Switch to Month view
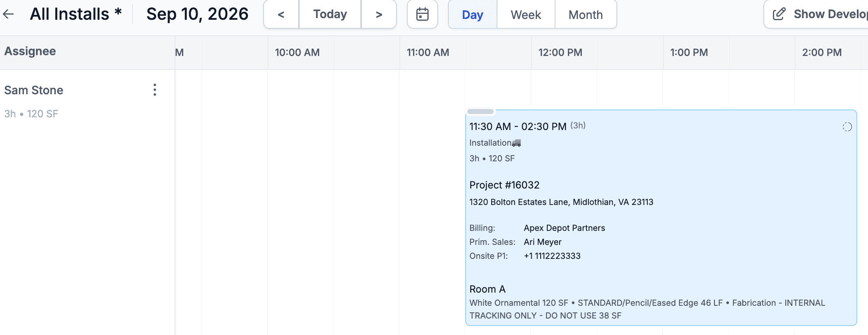868x335 pixels. tap(586, 14)
